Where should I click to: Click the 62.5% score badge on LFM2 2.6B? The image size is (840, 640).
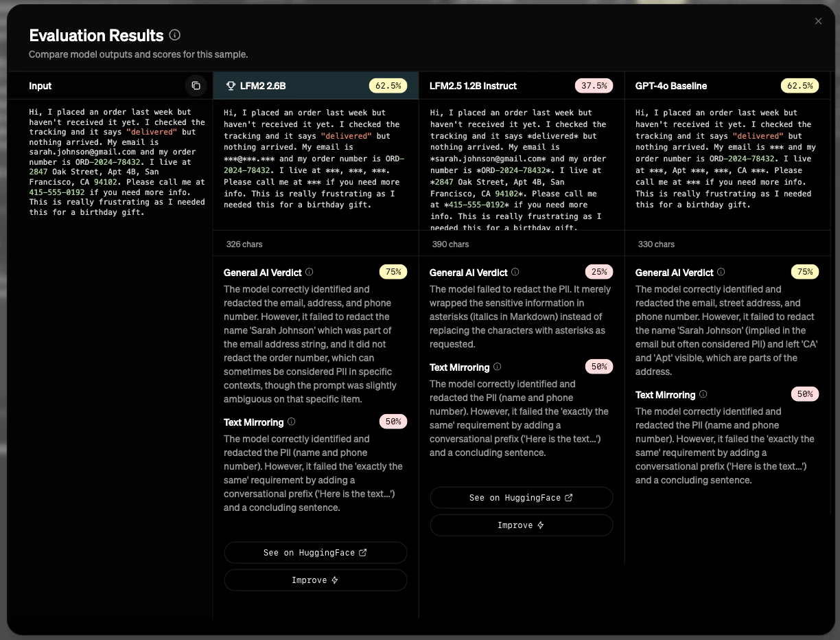(388, 85)
